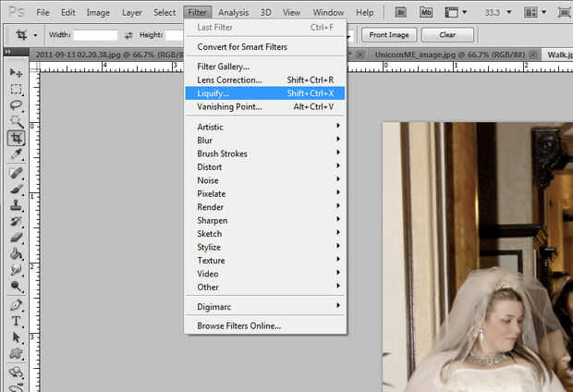Expand the Video filter submenu
The image size is (573, 392).
(265, 274)
